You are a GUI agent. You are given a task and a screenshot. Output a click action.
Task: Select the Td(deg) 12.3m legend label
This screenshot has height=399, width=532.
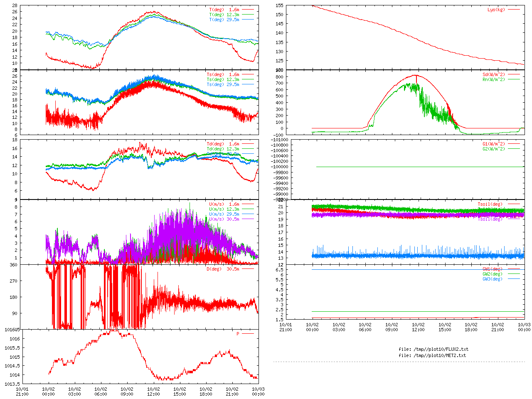(x=223, y=149)
